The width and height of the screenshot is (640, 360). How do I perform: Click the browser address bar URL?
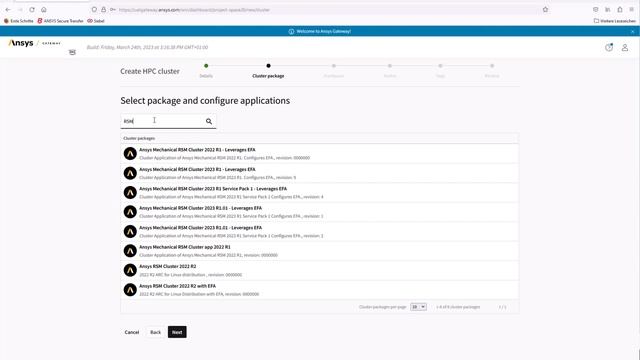[194, 10]
